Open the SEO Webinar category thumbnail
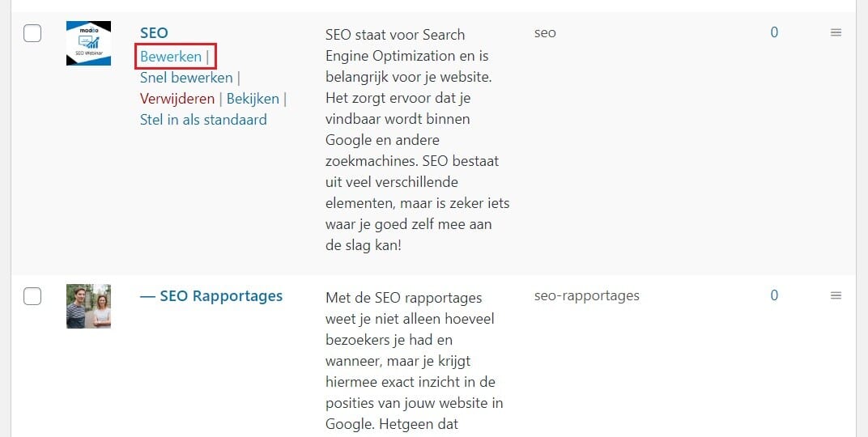 [88, 43]
